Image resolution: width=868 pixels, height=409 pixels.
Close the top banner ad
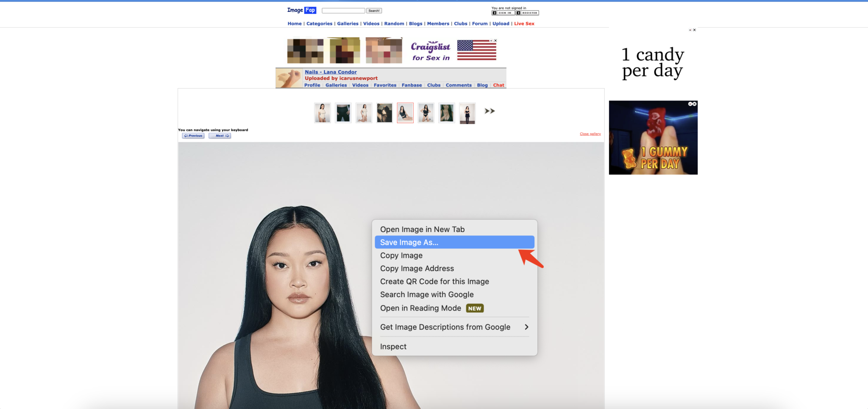coord(495,40)
